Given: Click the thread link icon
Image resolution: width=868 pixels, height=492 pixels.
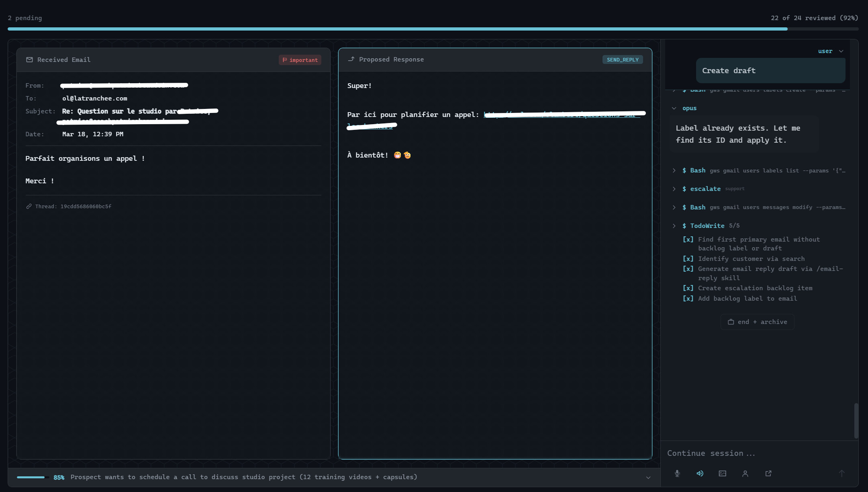Looking at the screenshot, I should 29,207.
